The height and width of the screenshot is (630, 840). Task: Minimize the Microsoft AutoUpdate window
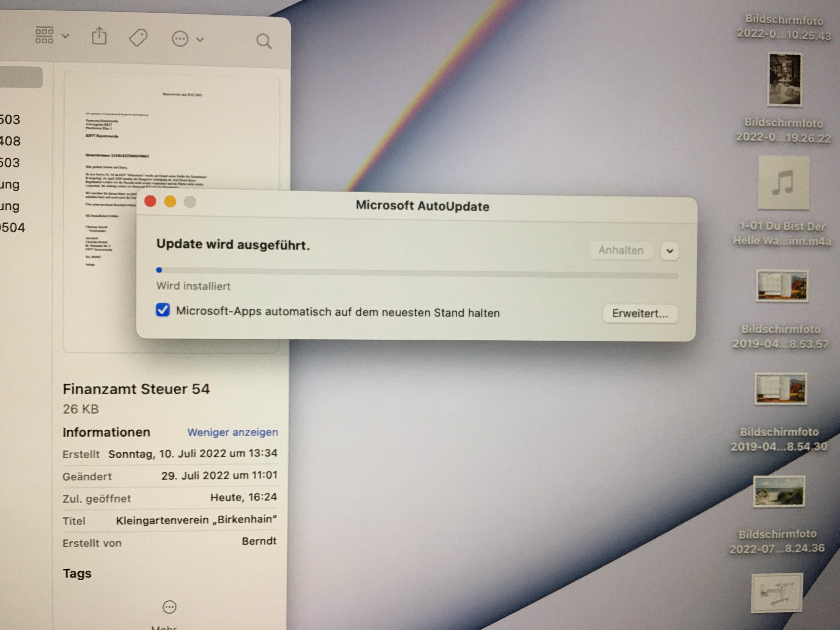pyautogui.click(x=170, y=202)
